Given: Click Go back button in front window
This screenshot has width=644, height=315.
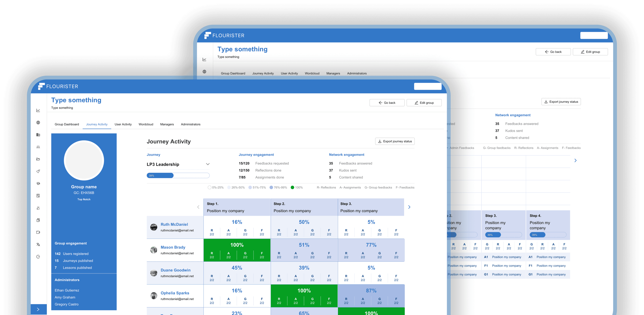Looking at the screenshot, I should (387, 103).
